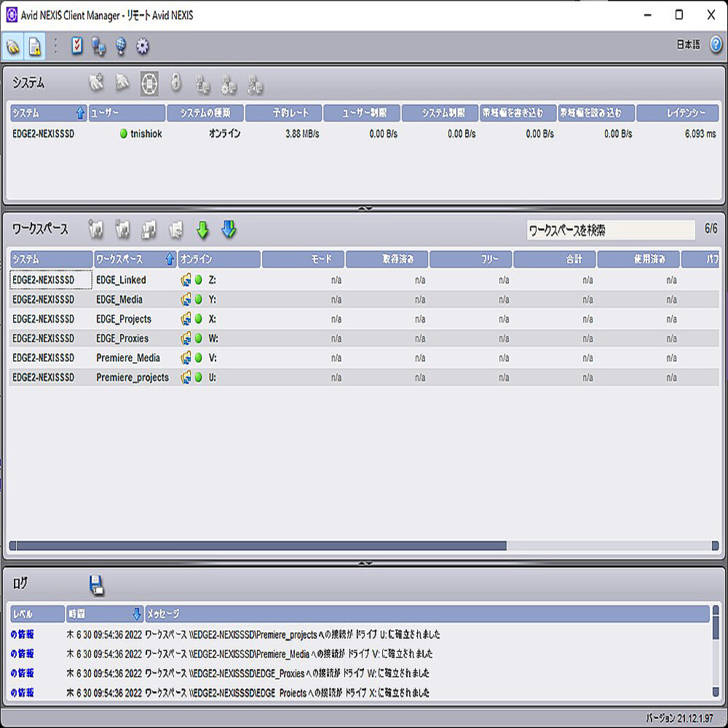Click the system status checklist icon
The height and width of the screenshot is (728, 728).
click(x=76, y=46)
